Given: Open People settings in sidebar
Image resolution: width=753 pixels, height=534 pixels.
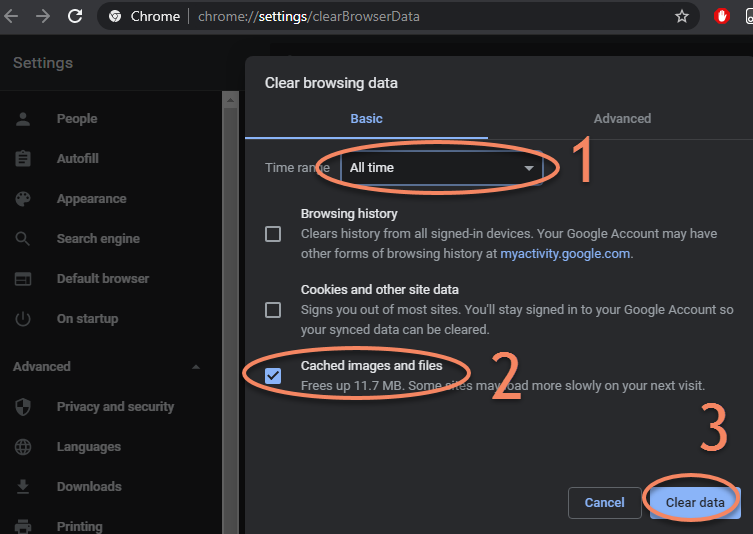Looking at the screenshot, I should pyautogui.click(x=76, y=119).
